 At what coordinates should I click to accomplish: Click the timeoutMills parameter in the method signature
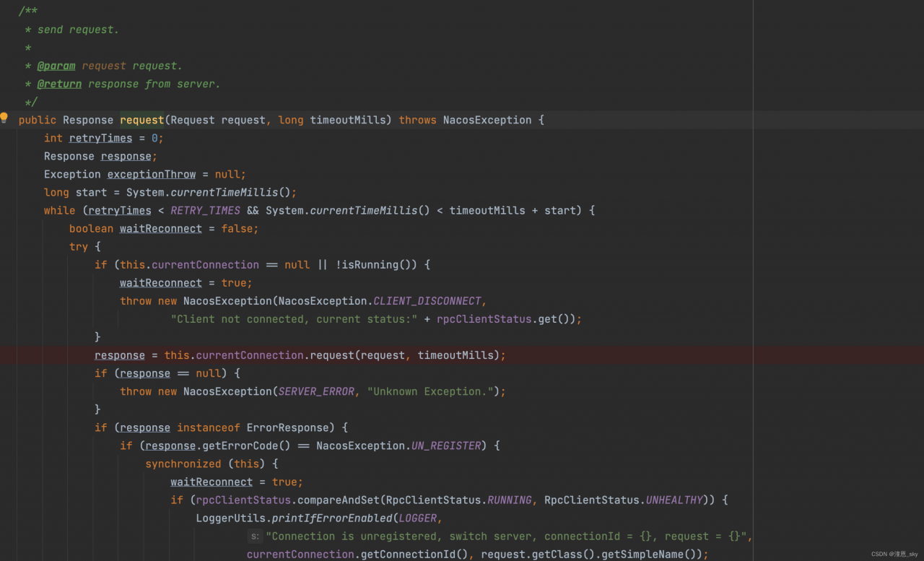click(x=348, y=120)
